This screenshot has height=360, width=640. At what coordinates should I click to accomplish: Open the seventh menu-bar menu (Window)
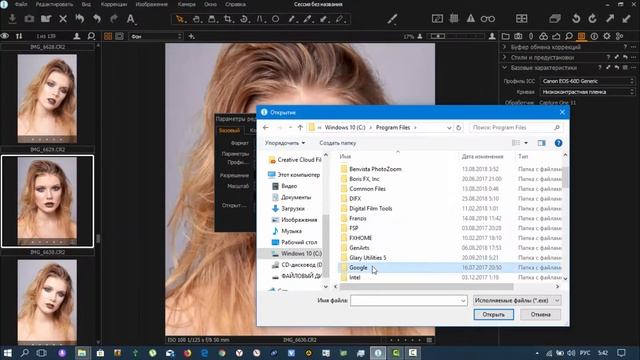pos(210,4)
